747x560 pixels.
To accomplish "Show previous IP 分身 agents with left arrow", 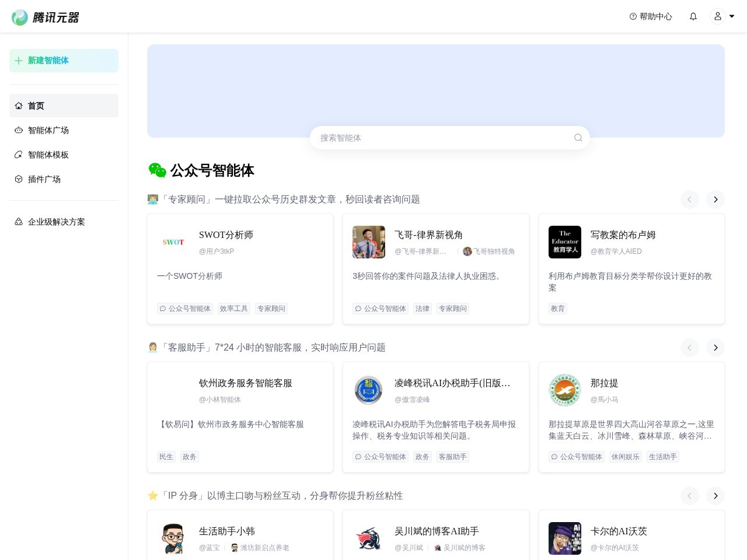I will [x=689, y=496].
